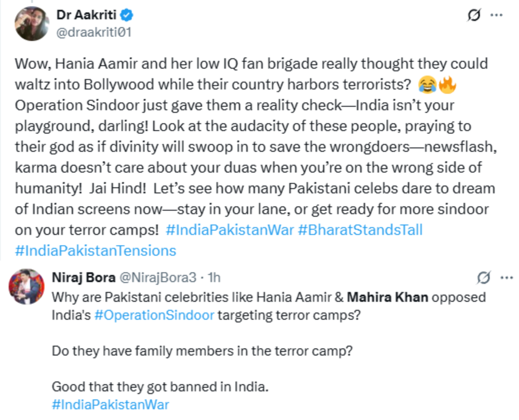Open the @draakriti01 handle link
This screenshot has width=519, height=420.
(94, 32)
